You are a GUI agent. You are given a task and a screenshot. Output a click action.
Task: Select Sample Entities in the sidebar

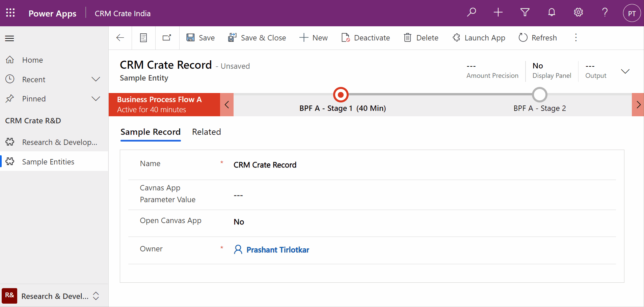coord(48,161)
